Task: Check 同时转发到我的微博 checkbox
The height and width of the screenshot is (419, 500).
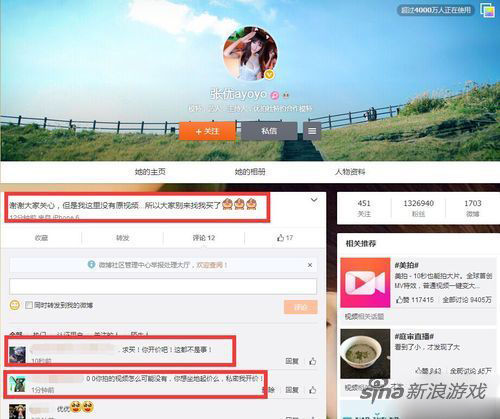Action: [29, 305]
